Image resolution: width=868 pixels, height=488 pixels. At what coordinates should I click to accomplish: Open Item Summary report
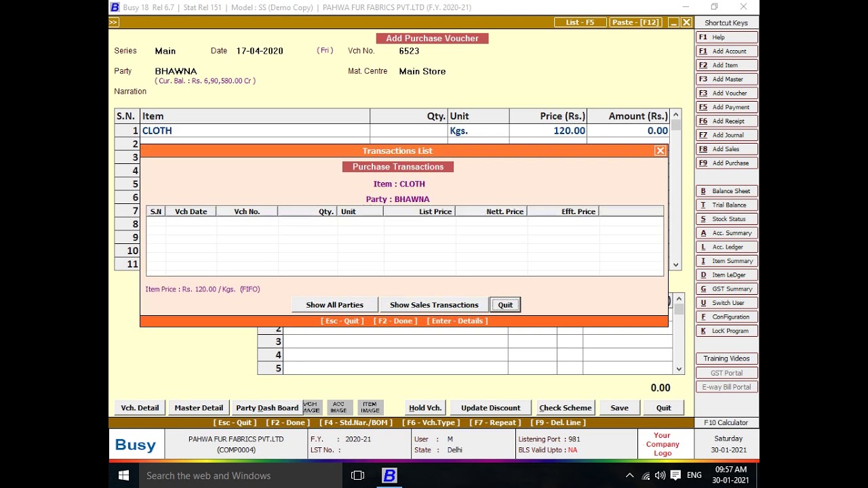point(727,261)
